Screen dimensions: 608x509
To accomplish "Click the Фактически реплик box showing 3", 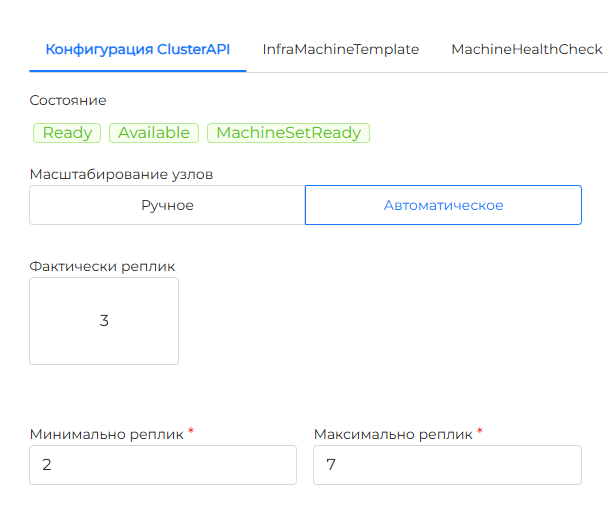I will coord(104,321).
